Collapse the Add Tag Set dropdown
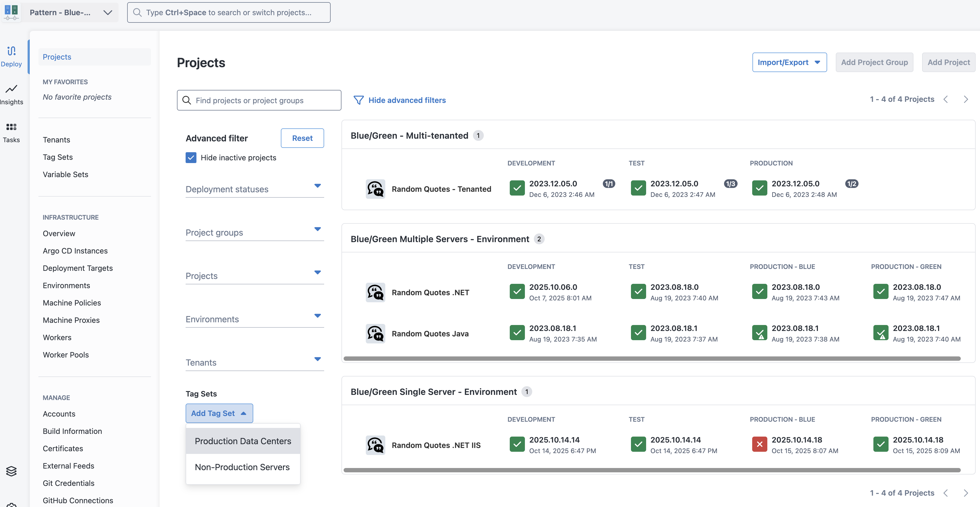Image resolution: width=980 pixels, height=507 pixels. (x=219, y=413)
